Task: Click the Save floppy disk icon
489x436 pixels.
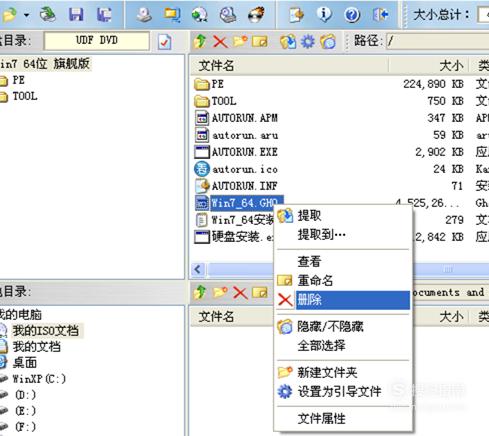Action: 76,14
